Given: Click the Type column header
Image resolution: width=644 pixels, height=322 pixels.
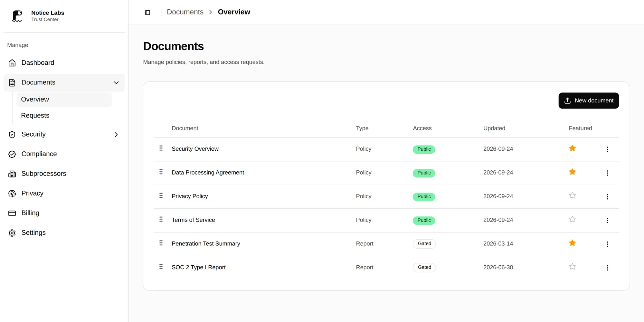Looking at the screenshot, I should click(362, 128).
